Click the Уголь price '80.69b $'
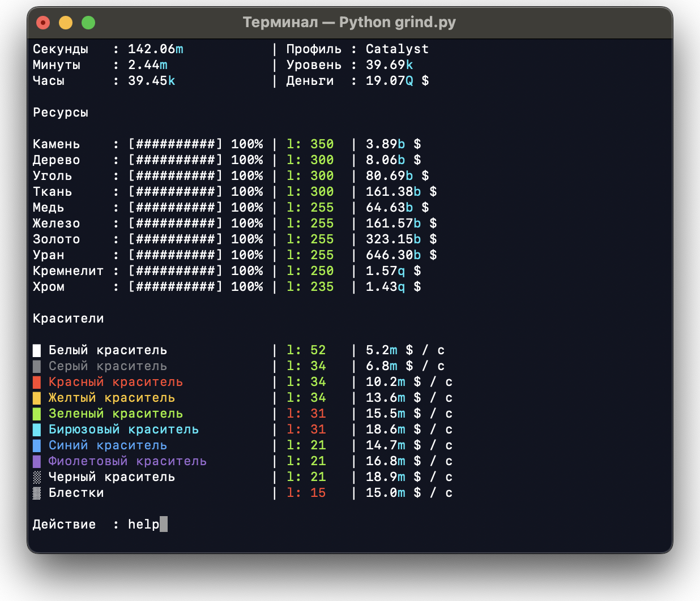This screenshot has height=601, width=700. pos(398,176)
